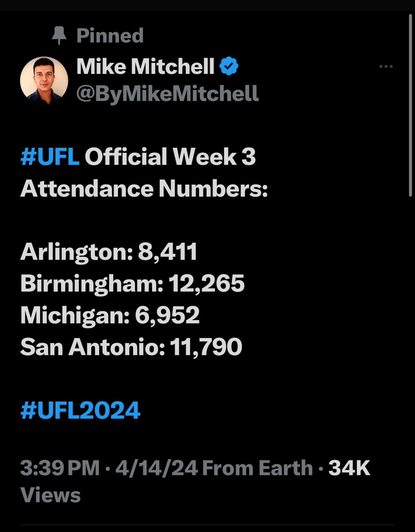415x532 pixels.
Task: Click the "Official Week 3" tweet text
Action: click(170, 156)
